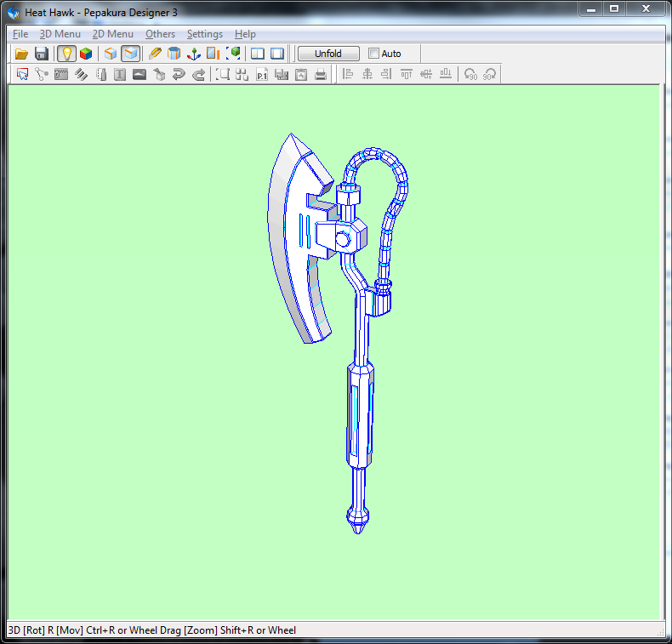The image size is (672, 644).
Task: Click the 3D box with arrow icon
Action: click(159, 74)
